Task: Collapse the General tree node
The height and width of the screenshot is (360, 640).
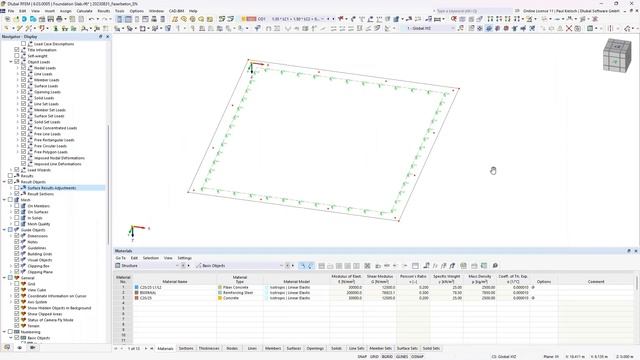Action: [x=4, y=278]
